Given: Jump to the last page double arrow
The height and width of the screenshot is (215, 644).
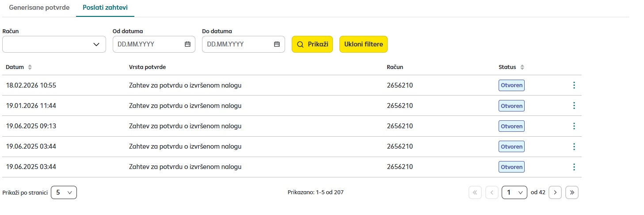Looking at the screenshot, I should 572,192.
